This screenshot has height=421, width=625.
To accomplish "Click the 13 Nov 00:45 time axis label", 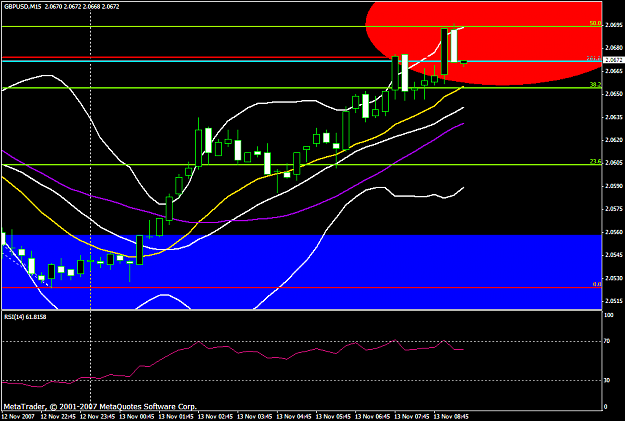I will pyautogui.click(x=137, y=416).
